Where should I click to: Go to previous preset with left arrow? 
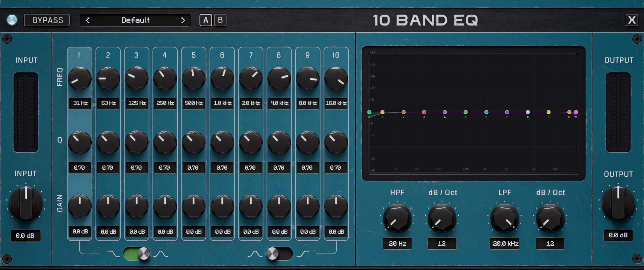pos(87,20)
